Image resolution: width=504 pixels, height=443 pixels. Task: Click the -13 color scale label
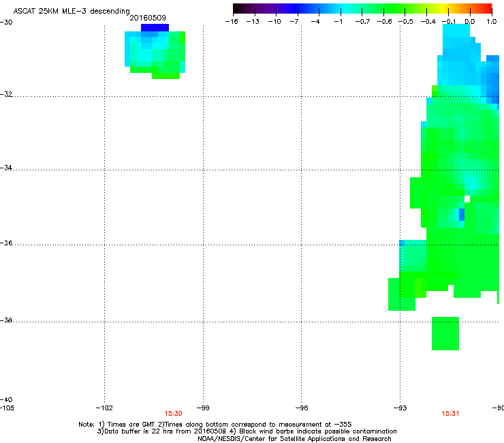pyautogui.click(x=253, y=22)
